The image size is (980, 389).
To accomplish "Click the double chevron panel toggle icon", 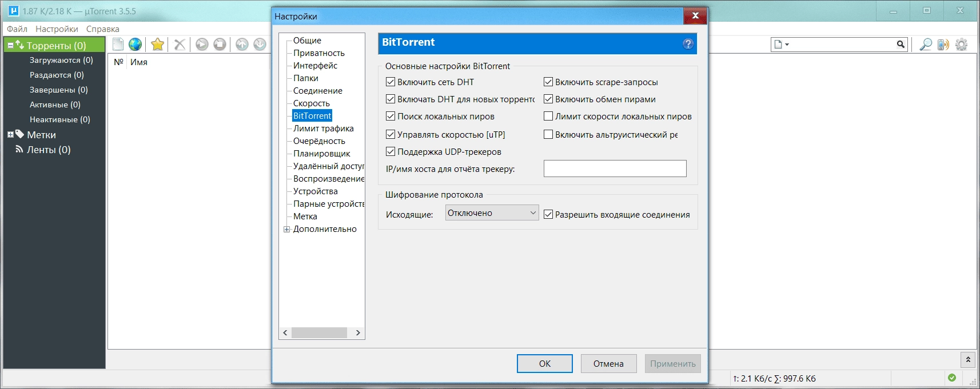I will 968,359.
